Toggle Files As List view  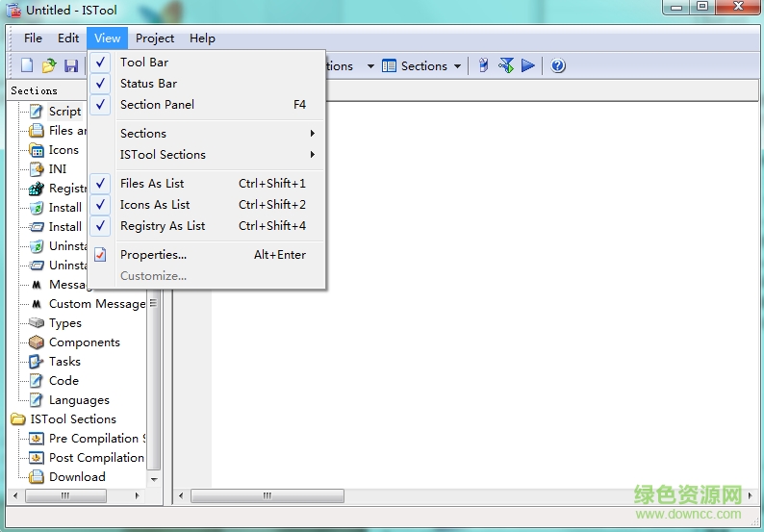click(208, 183)
